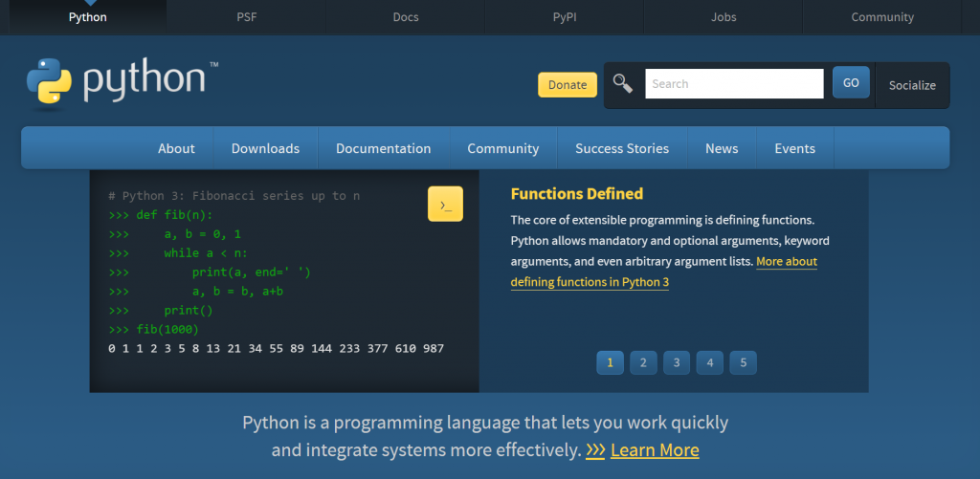Viewport: 980px width, 479px height.
Task: Open the About navigation menu
Action: pyautogui.click(x=176, y=148)
